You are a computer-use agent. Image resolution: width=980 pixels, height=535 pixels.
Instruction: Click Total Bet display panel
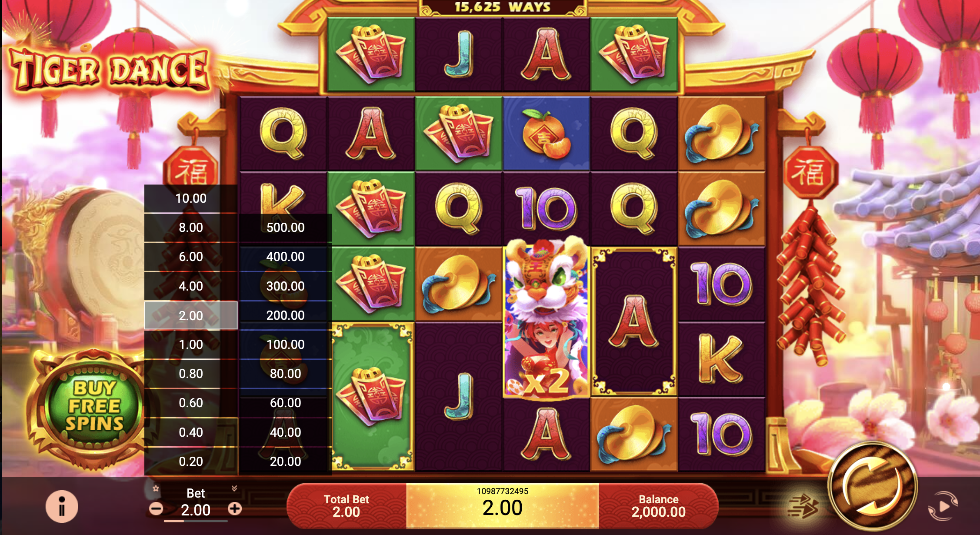point(347,506)
